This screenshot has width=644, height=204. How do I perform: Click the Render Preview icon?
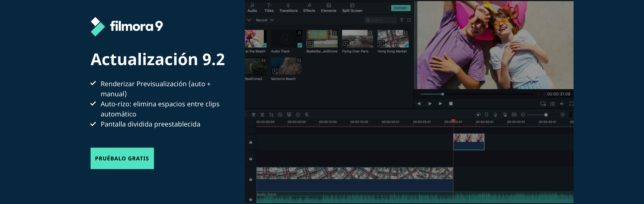[x=478, y=115]
